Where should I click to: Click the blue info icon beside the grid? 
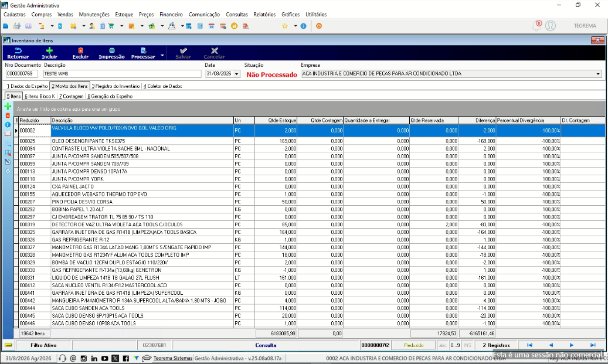pyautogui.click(x=8, y=125)
